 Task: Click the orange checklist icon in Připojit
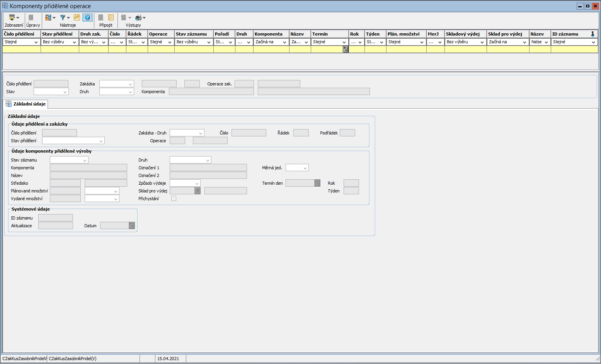click(x=111, y=17)
